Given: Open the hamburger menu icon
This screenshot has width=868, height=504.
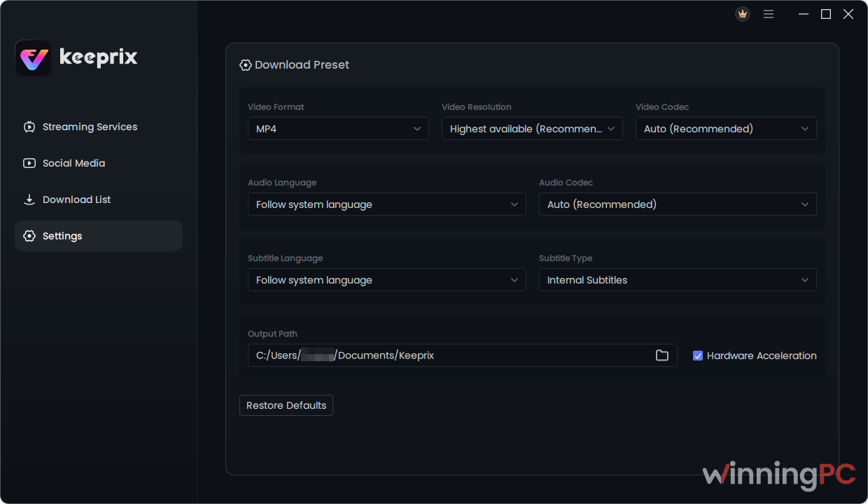Looking at the screenshot, I should pos(769,14).
